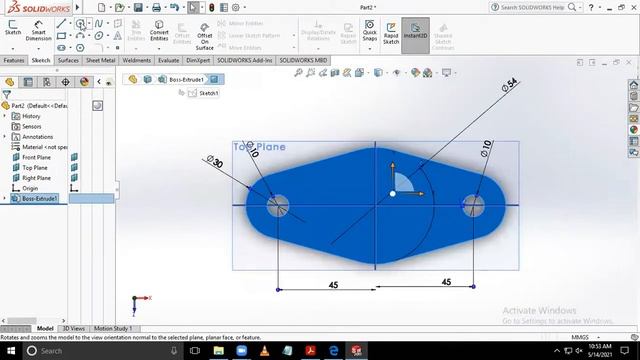
Task: Click Sketch1 under breadcrumb
Action: [208, 93]
